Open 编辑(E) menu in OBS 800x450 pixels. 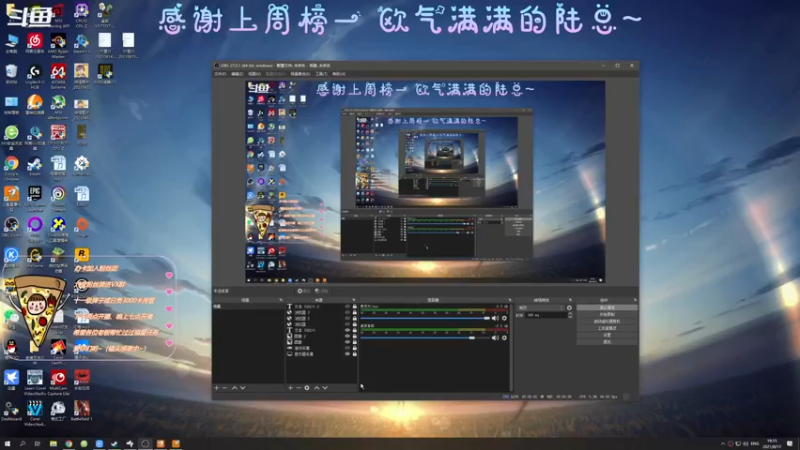click(237, 74)
